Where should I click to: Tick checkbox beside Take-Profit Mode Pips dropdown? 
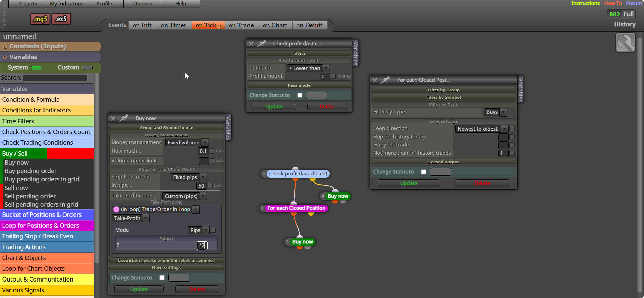tap(213, 230)
